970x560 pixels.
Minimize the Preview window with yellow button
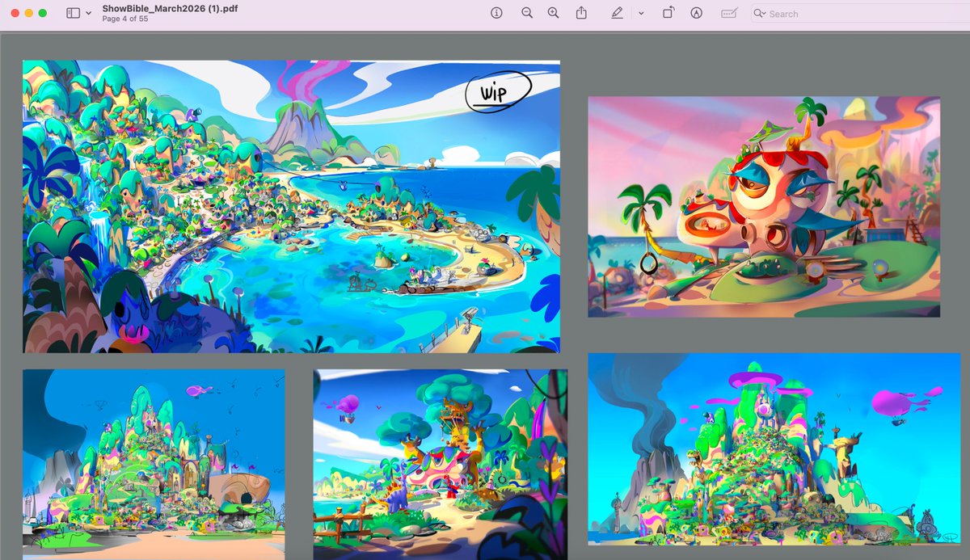pyautogui.click(x=28, y=14)
